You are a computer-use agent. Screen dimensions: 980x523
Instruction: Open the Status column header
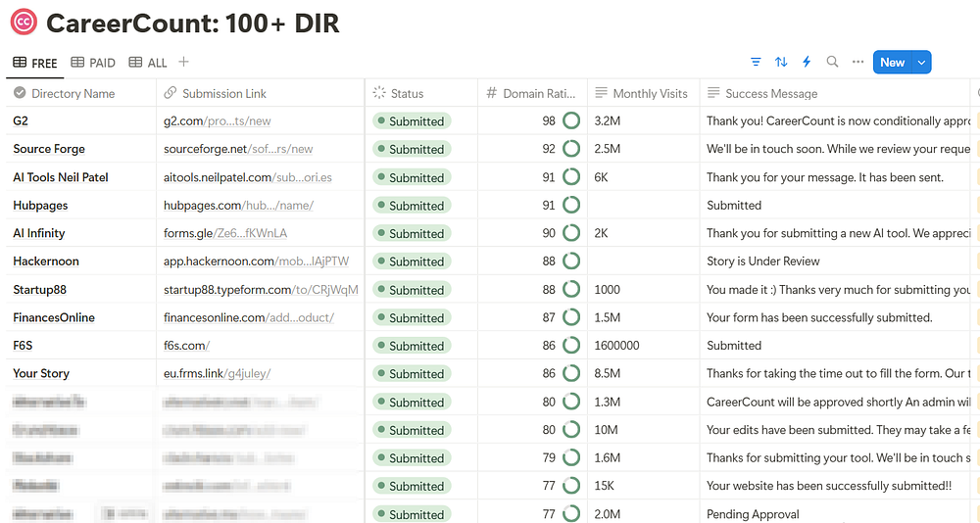(x=421, y=93)
